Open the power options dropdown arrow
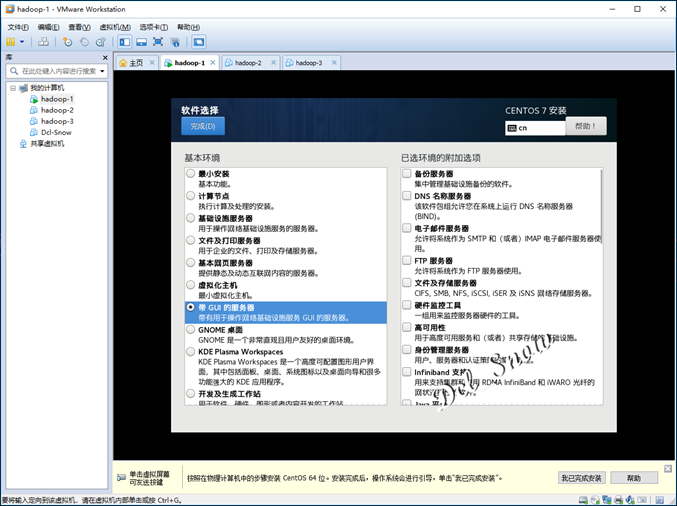 tap(22, 42)
